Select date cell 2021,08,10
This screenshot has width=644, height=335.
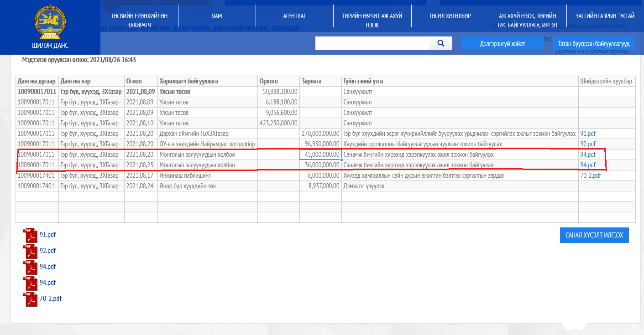(141, 123)
